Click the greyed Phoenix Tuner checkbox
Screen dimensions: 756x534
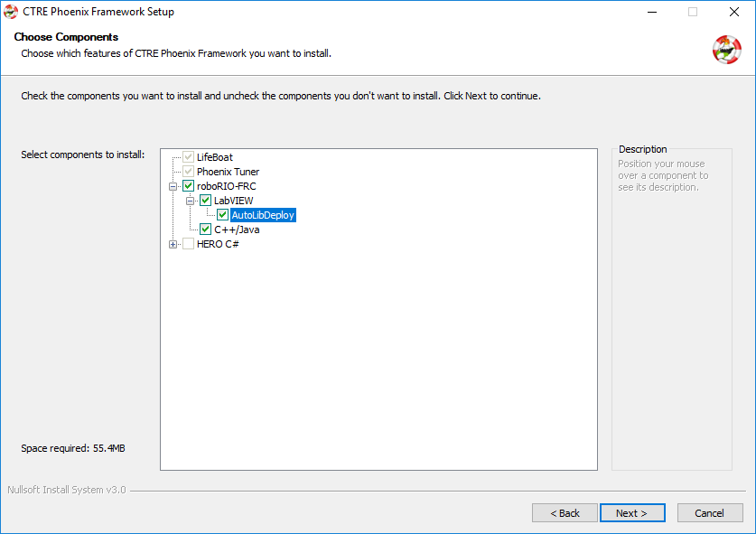[x=188, y=172]
